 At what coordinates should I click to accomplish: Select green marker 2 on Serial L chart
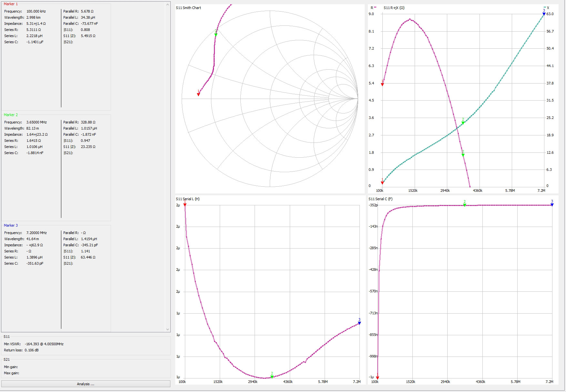tap(272, 377)
